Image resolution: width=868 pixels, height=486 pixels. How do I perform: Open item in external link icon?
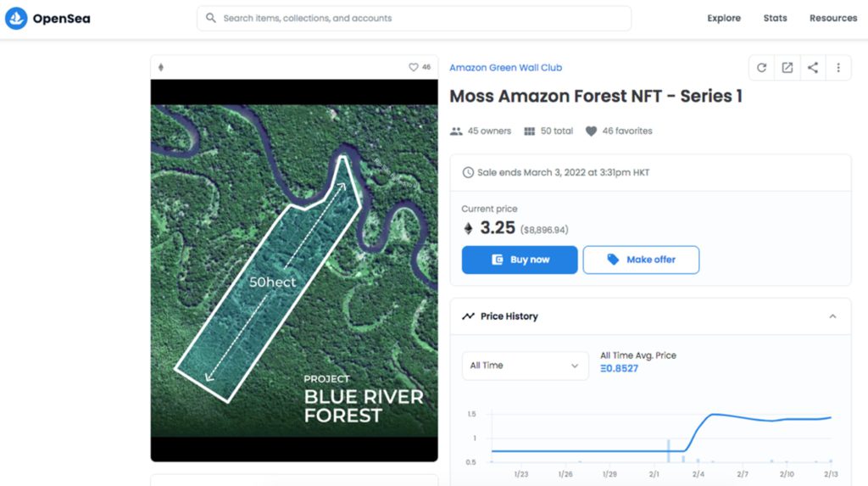[x=787, y=68]
